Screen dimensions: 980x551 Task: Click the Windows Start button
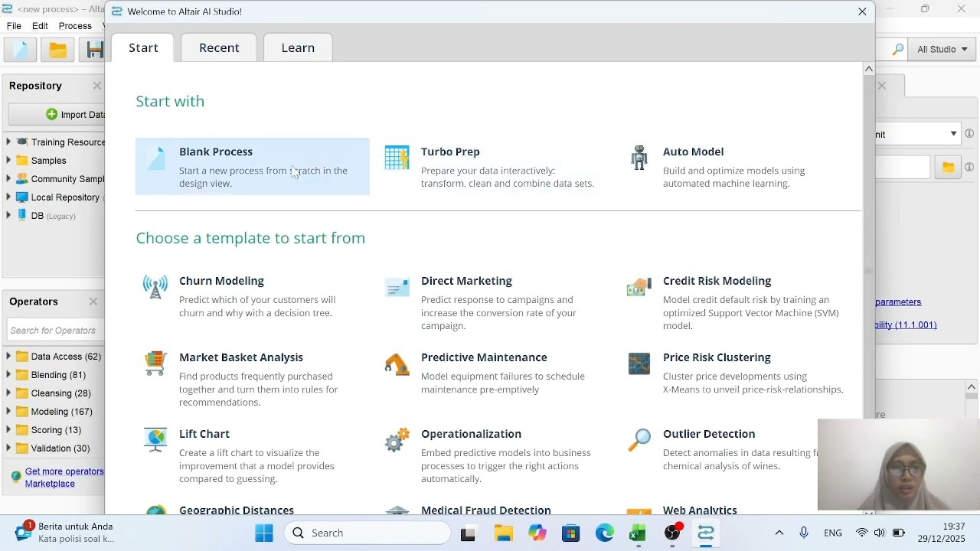(x=264, y=533)
